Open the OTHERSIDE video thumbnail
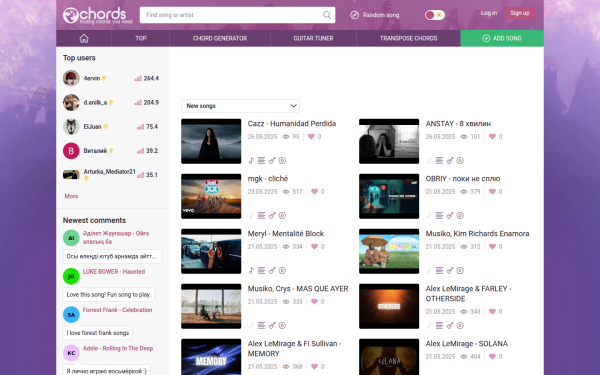This screenshot has width=600, height=375. (389, 306)
